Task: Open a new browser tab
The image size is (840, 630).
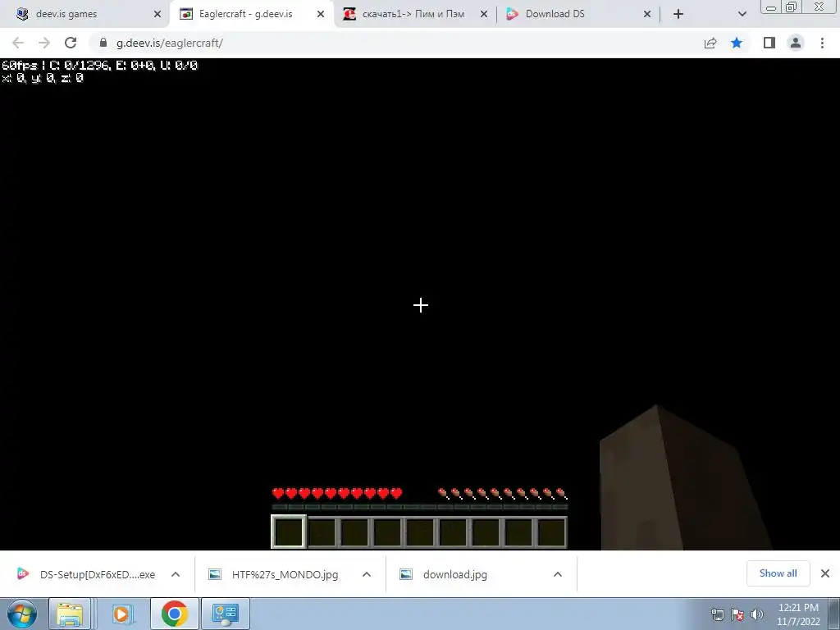Action: click(x=678, y=15)
